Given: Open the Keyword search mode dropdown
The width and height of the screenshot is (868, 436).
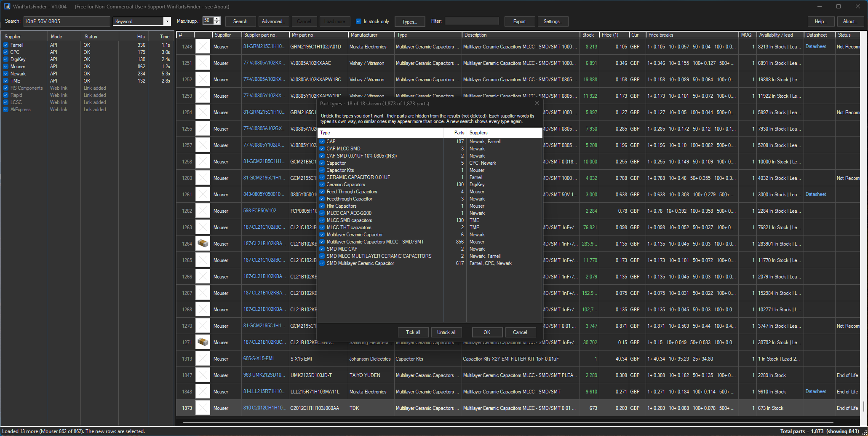Looking at the screenshot, I should (x=167, y=21).
